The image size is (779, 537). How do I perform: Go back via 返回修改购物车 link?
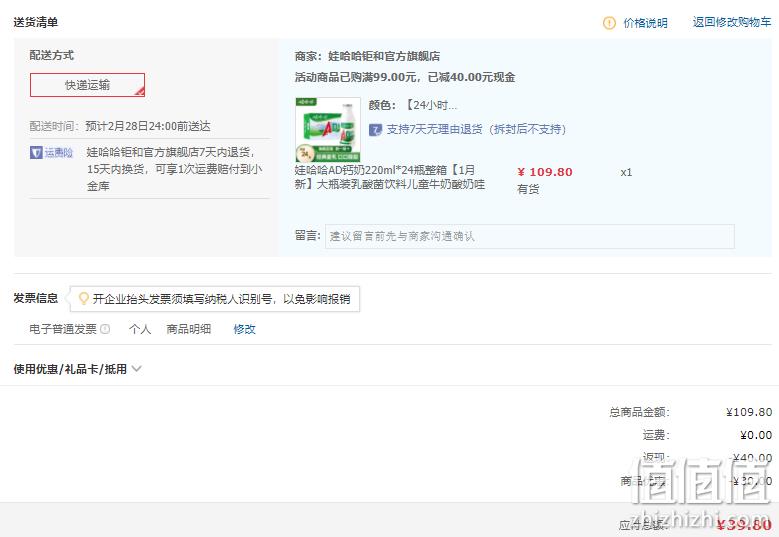coord(732,22)
